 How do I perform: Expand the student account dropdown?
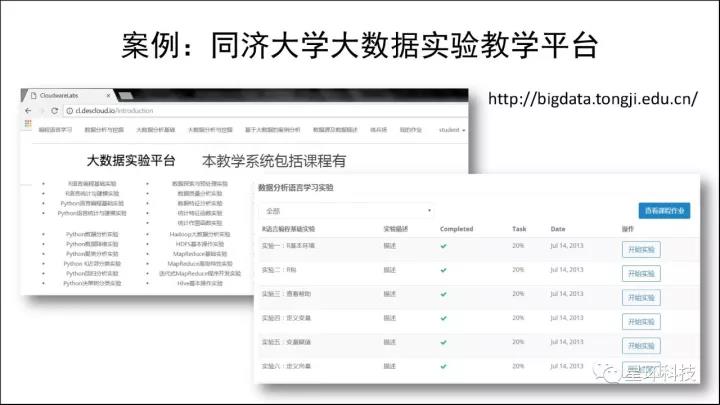point(452,130)
